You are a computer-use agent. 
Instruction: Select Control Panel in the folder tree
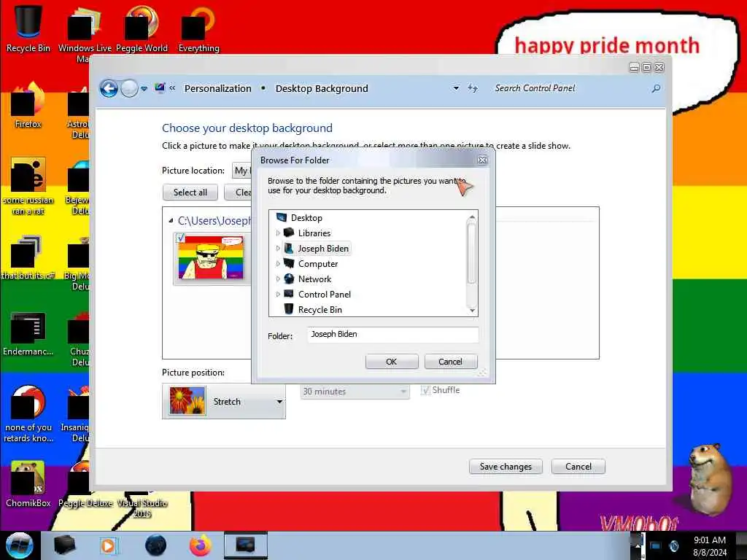pos(325,295)
